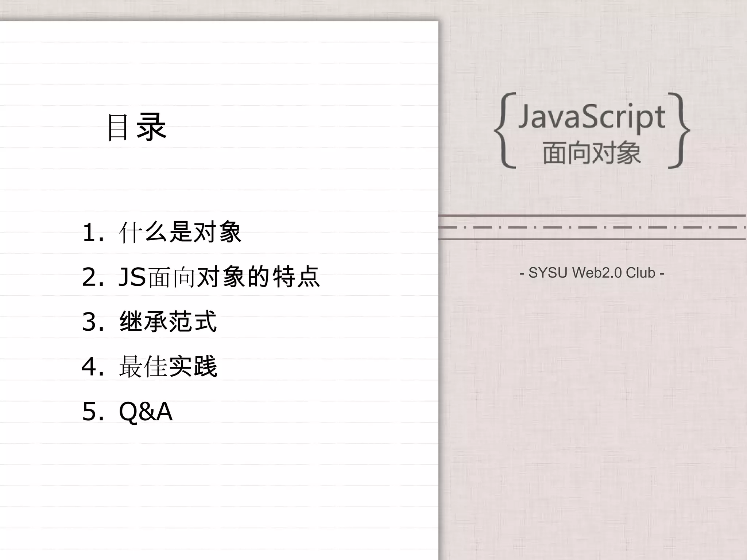Select agenda item 继承范式
The image size is (747, 560).
[x=168, y=322]
